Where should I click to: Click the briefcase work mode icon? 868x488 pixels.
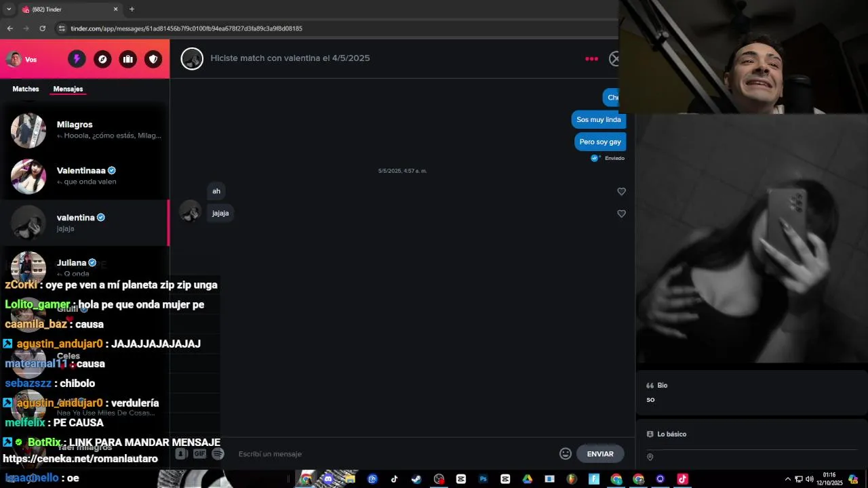tap(127, 59)
